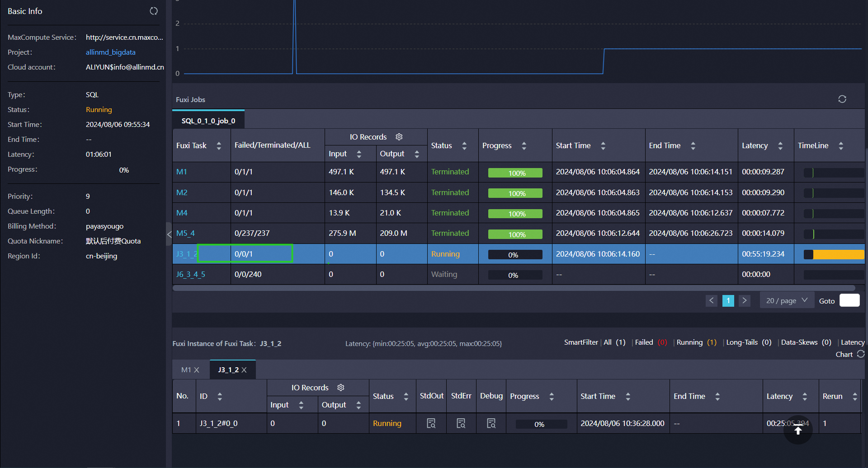Open Fuxi task J6_3_4_5
Image resolution: width=868 pixels, height=468 pixels.
coord(191,274)
